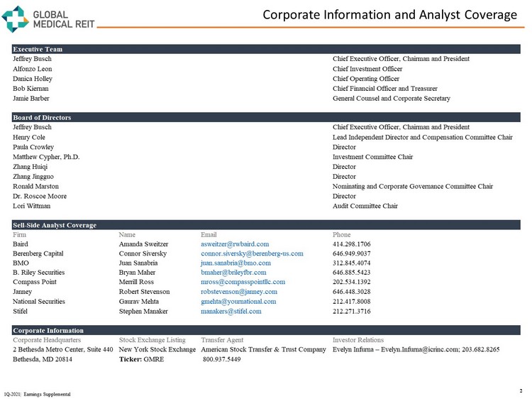Click analyst name Connor Siversky
Screen dimensions: 532x399
coord(143,253)
